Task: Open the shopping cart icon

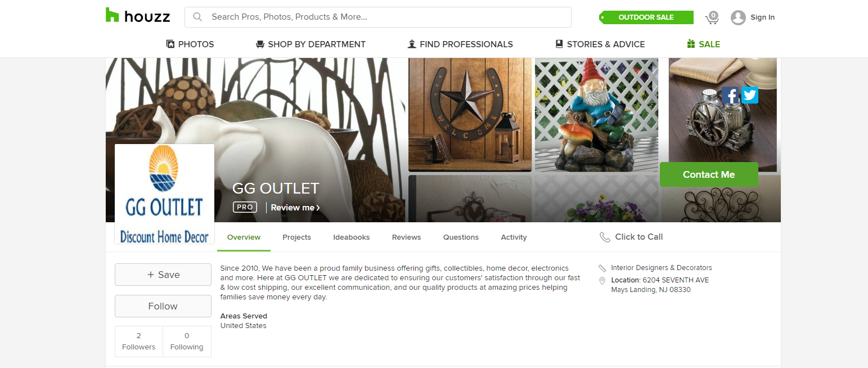Action: pyautogui.click(x=712, y=17)
